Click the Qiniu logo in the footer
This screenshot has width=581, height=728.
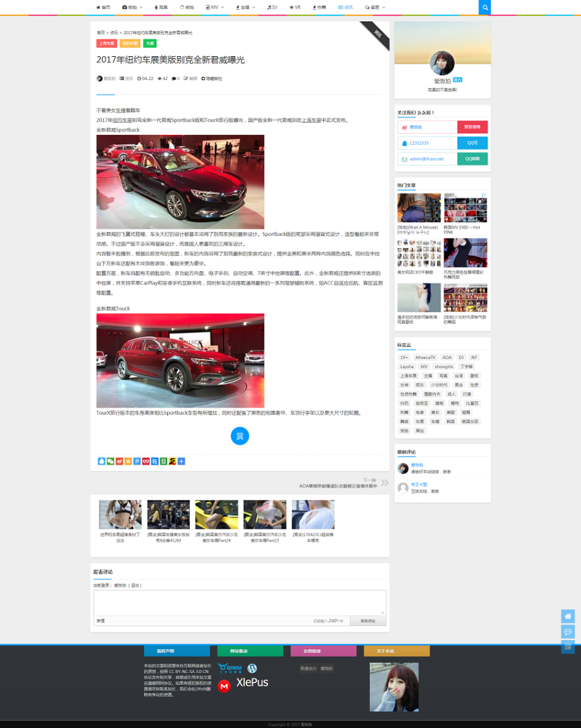point(230,668)
